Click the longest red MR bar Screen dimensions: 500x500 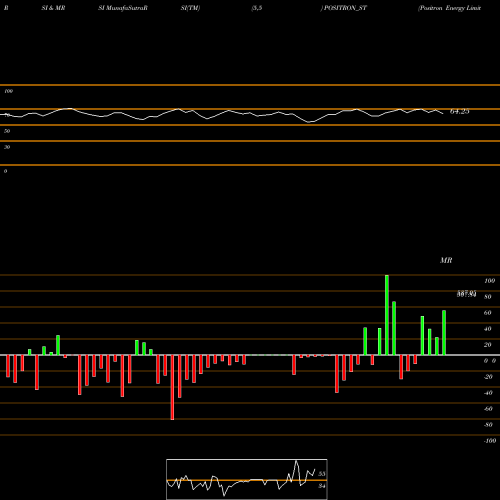click(x=172, y=387)
